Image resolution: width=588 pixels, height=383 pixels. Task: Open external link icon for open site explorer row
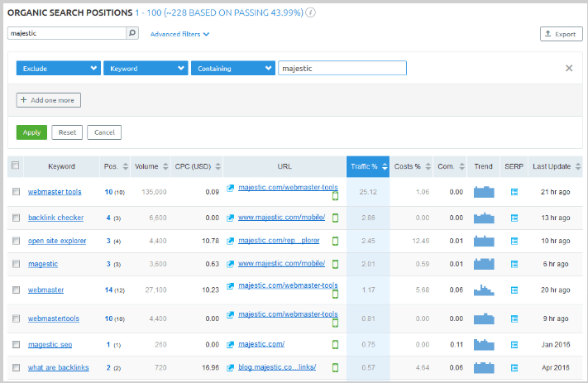(230, 241)
